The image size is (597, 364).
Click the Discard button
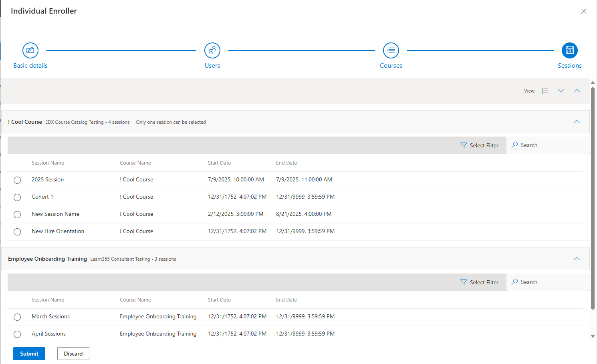tap(73, 354)
